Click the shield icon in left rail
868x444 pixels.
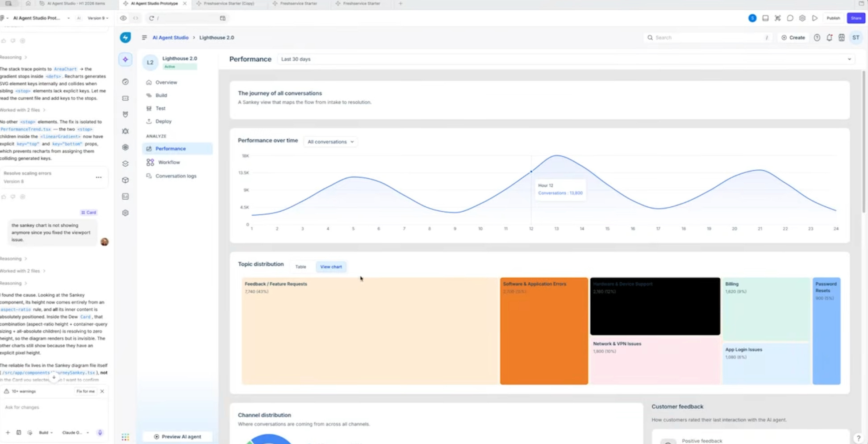(125, 114)
